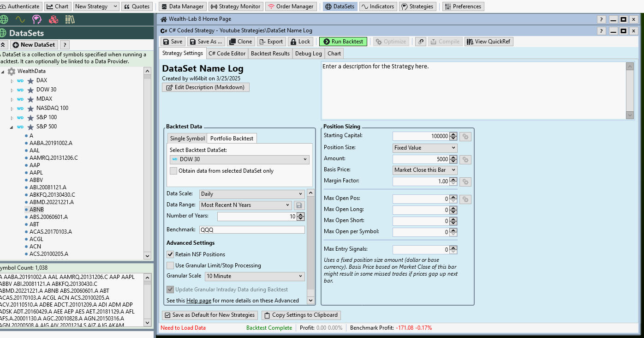Switch to the Debug Log tab

coord(309,54)
